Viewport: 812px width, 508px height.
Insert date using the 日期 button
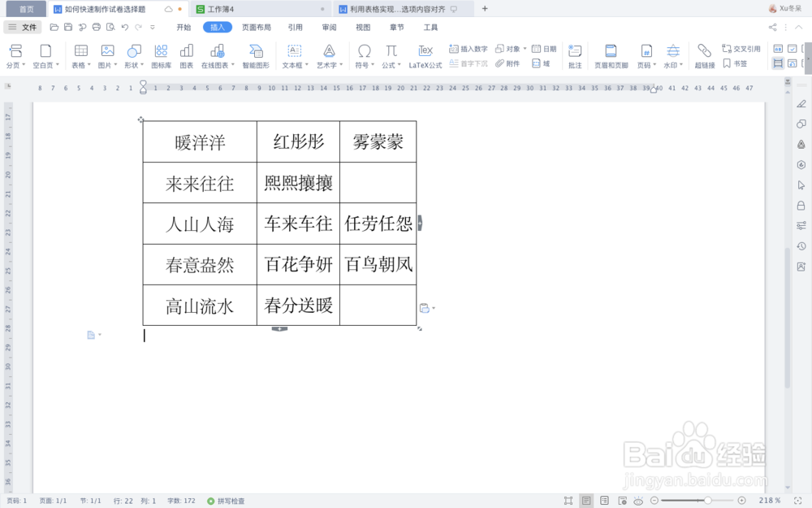point(542,48)
